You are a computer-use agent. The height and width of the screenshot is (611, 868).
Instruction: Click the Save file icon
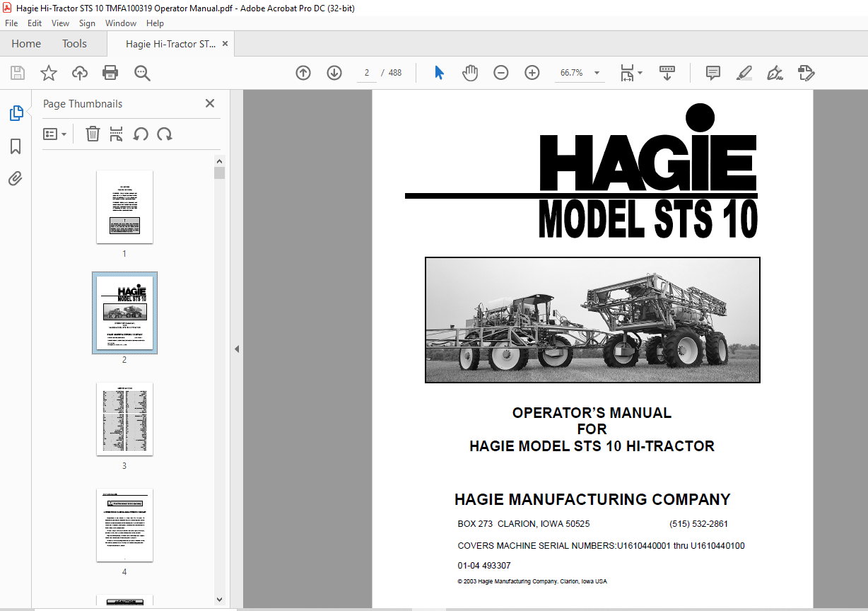18,73
